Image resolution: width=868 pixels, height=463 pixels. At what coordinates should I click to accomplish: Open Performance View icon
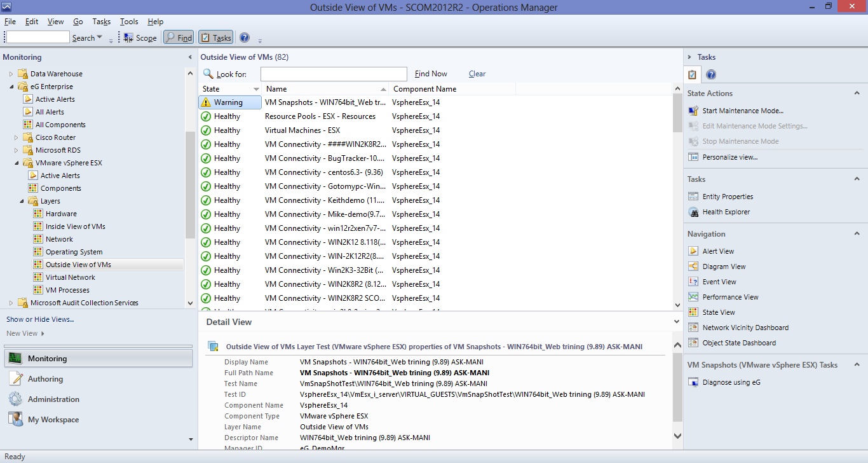tap(693, 297)
